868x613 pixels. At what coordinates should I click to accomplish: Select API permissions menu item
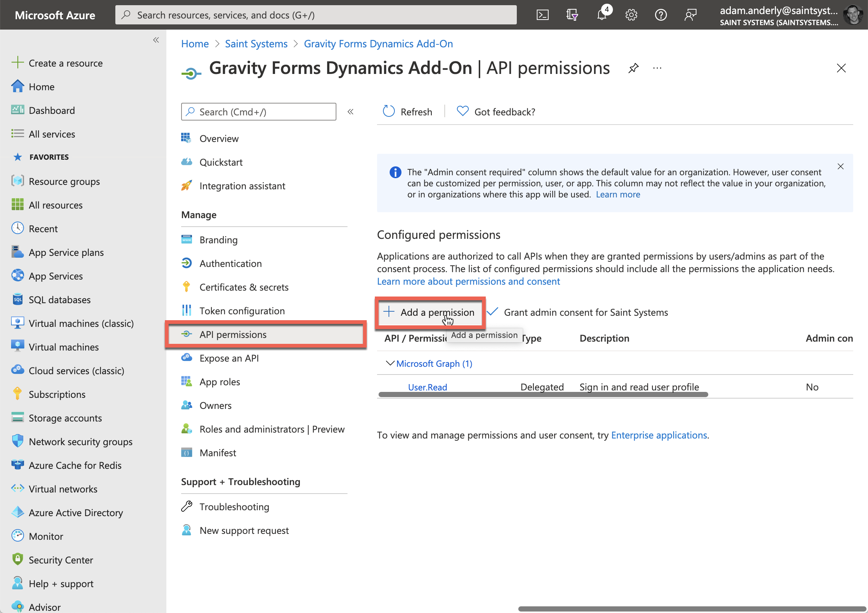click(x=266, y=335)
